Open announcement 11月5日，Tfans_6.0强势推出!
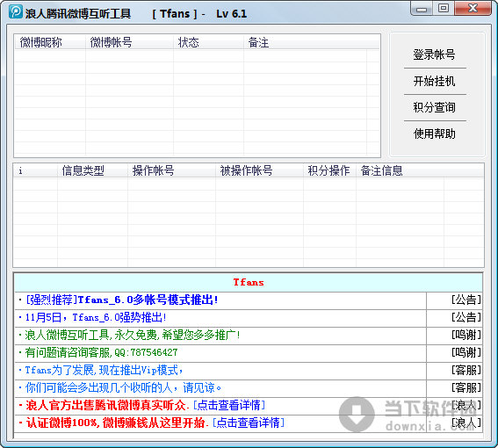498x448 pixels. click(96, 317)
